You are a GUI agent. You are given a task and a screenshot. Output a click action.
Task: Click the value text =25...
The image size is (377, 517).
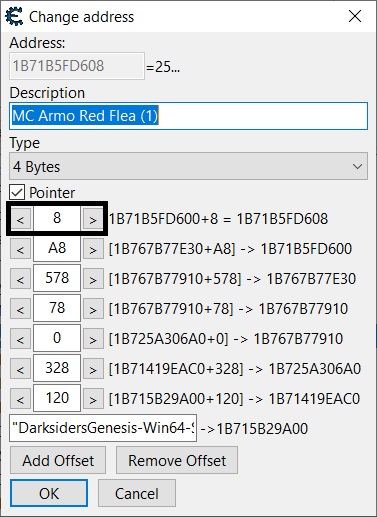[x=163, y=67]
